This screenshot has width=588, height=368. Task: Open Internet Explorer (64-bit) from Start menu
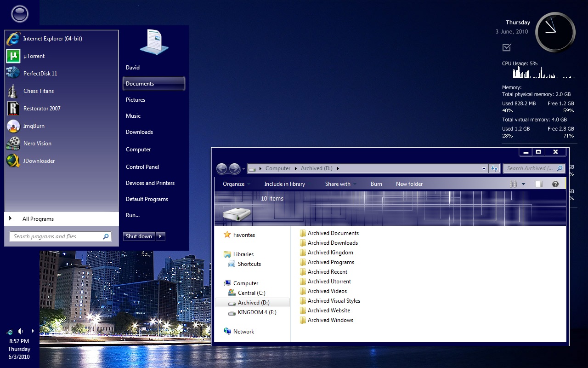coord(62,39)
